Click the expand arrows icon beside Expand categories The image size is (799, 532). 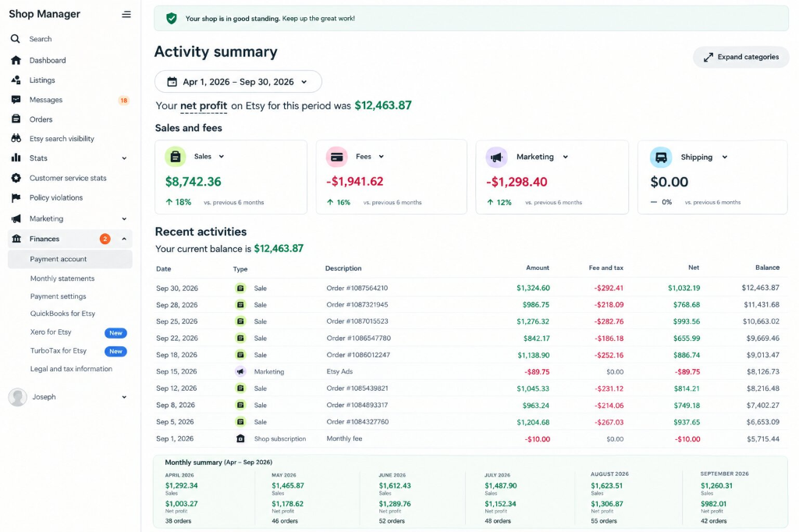coord(708,57)
